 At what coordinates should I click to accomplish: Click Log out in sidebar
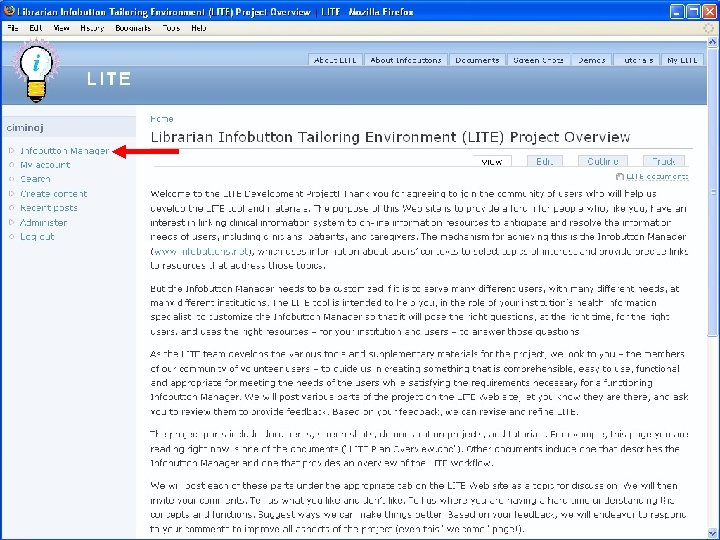point(37,237)
